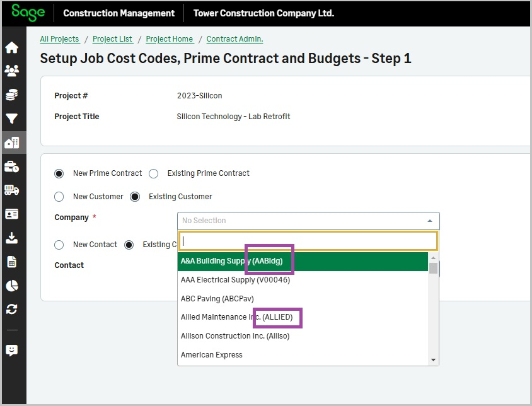The image size is (532, 406).
Task: Open the smiley feedback chat icon
Action: (x=12, y=351)
